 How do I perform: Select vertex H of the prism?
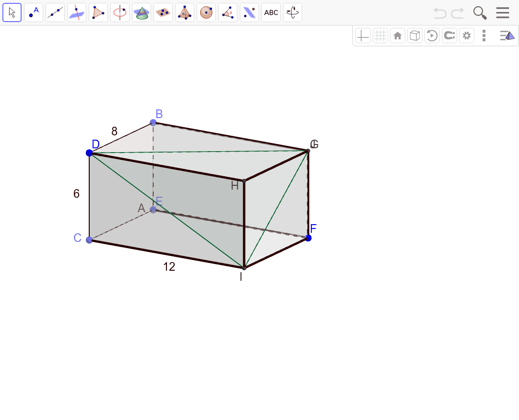[244, 181]
